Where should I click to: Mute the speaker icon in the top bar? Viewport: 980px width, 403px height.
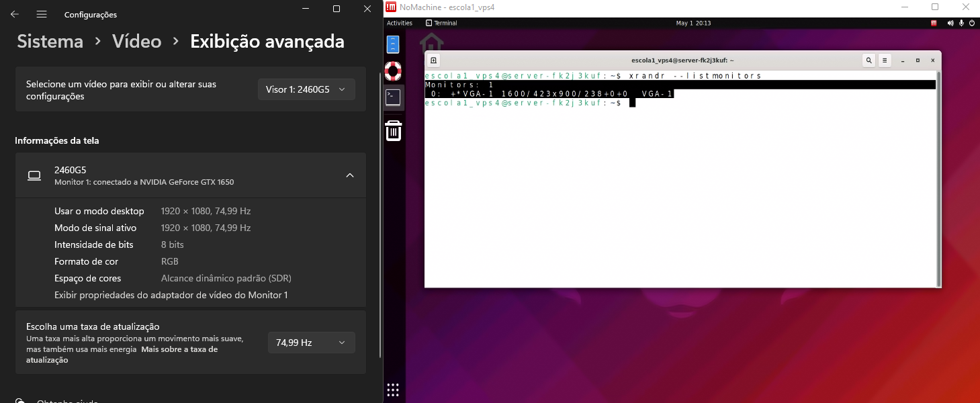950,22
